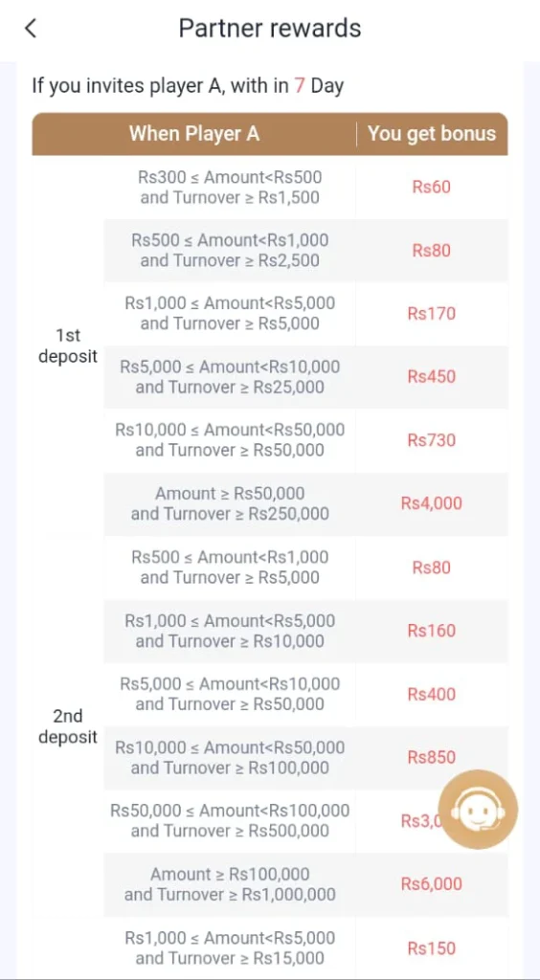
Task: Select the 'You get bonus' column header
Action: (x=432, y=133)
